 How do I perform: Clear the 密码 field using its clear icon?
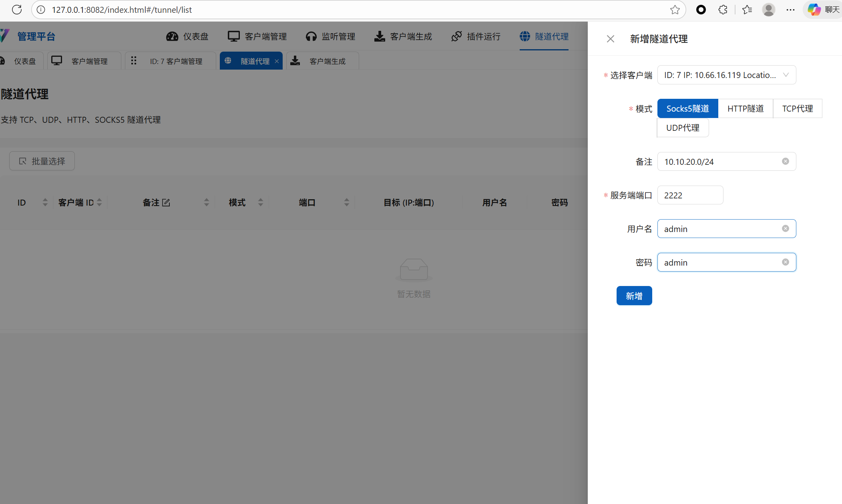click(785, 262)
